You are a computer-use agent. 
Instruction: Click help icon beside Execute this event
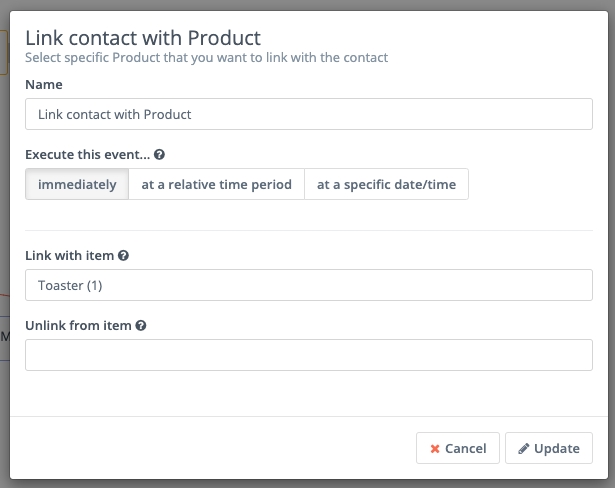coord(160,156)
